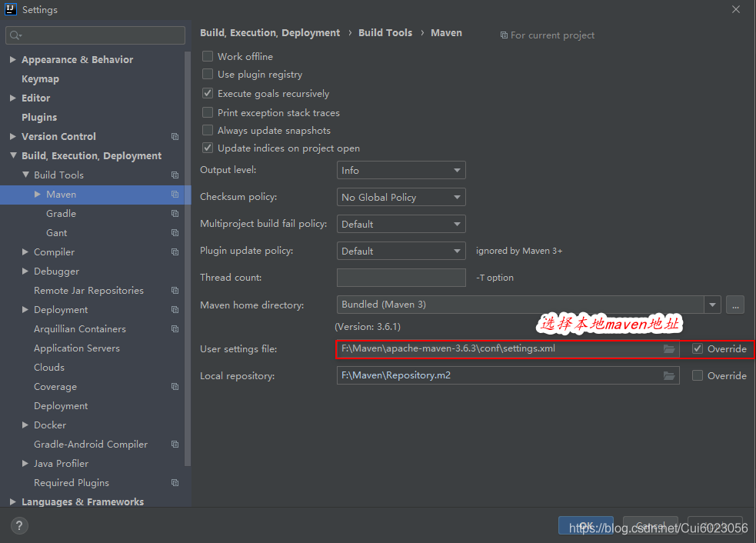The height and width of the screenshot is (543, 756).
Task: Open the Checksum policy dropdown
Action: tap(401, 197)
